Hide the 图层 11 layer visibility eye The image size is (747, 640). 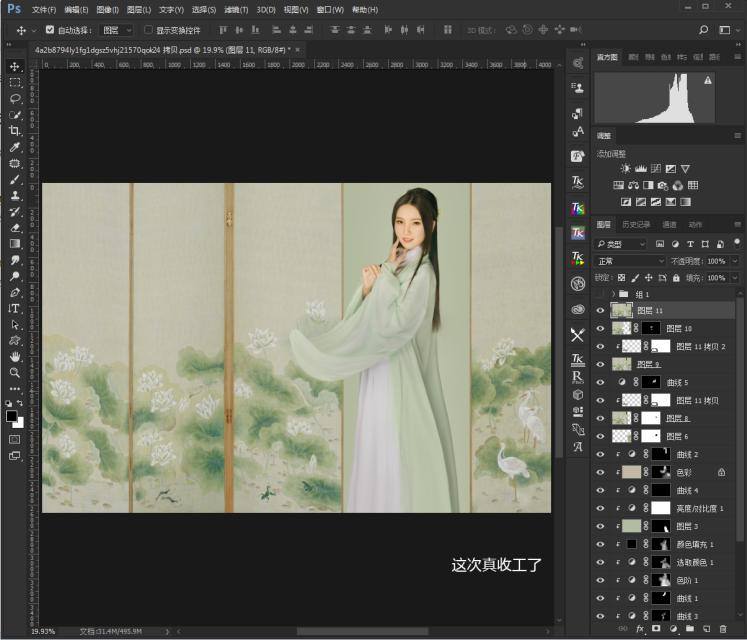pyautogui.click(x=601, y=311)
